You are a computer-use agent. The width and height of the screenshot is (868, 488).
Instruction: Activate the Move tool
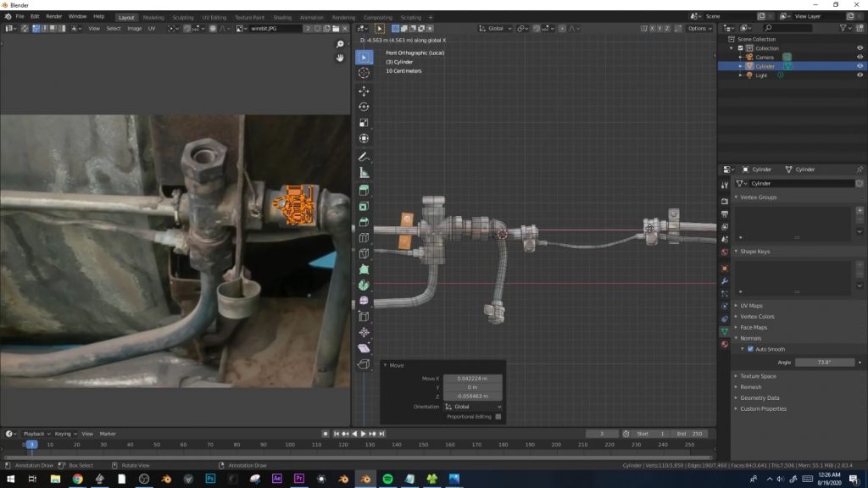point(364,91)
